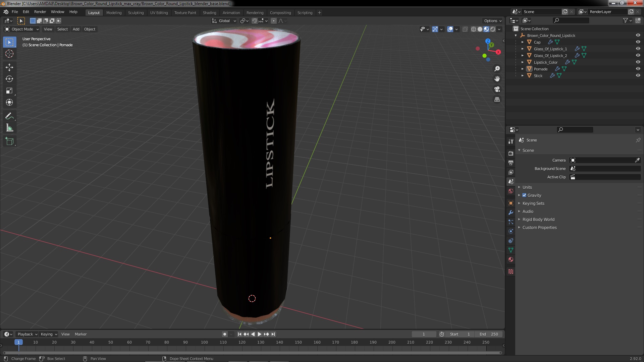
Task: Expand the Lipstick_Color tree item
Action: click(x=523, y=62)
